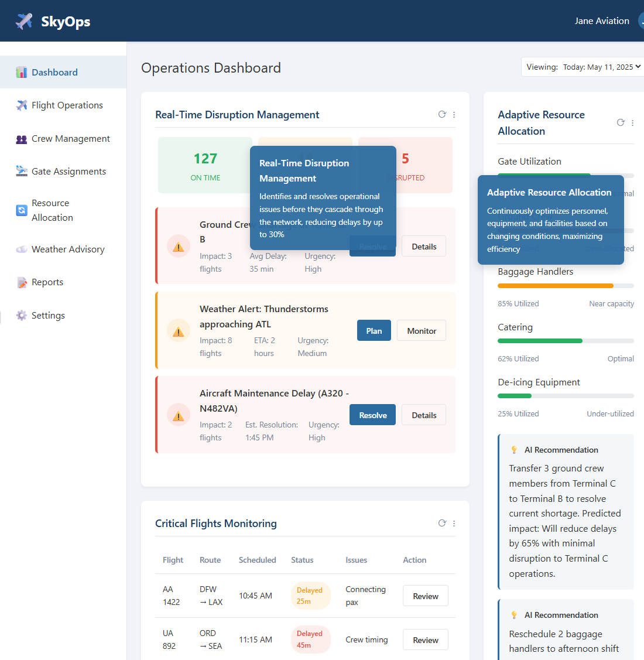Viewport: 644px width, 660px height.
Task: Click the Delayed 45m status badge
Action: (x=311, y=640)
